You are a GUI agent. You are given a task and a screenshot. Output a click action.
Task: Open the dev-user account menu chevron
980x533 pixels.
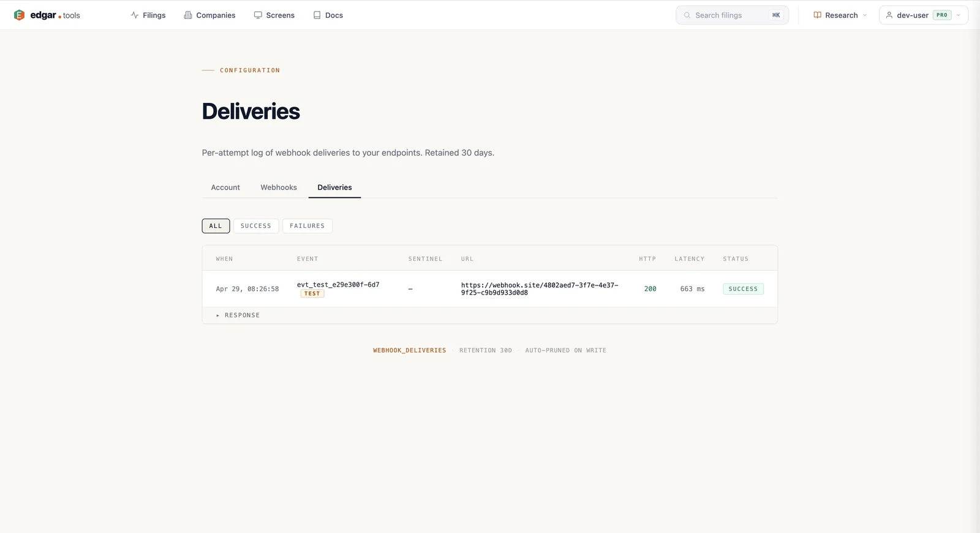pos(959,15)
